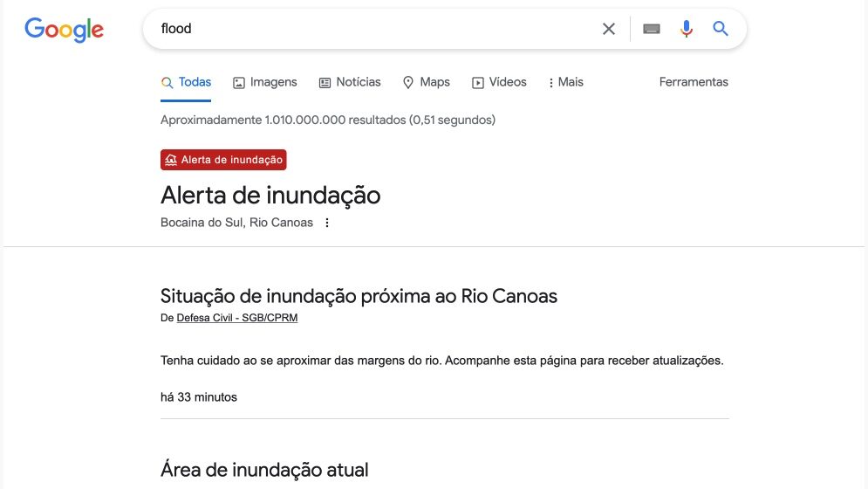The width and height of the screenshot is (868, 489).
Task: Go to the Maps results tab
Action: coord(426,82)
